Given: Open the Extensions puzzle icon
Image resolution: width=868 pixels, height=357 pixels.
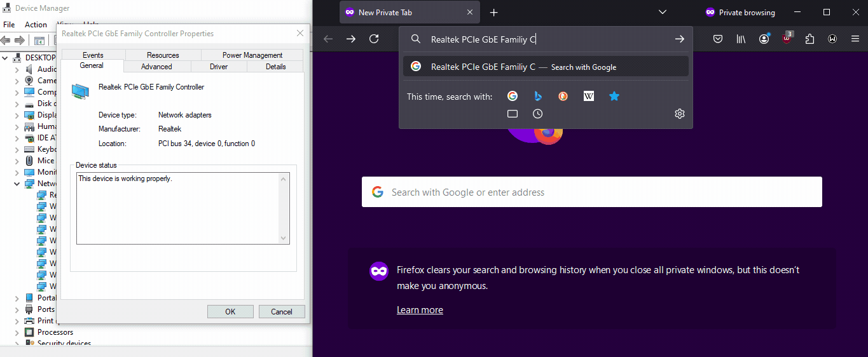Looking at the screenshot, I should tap(809, 39).
